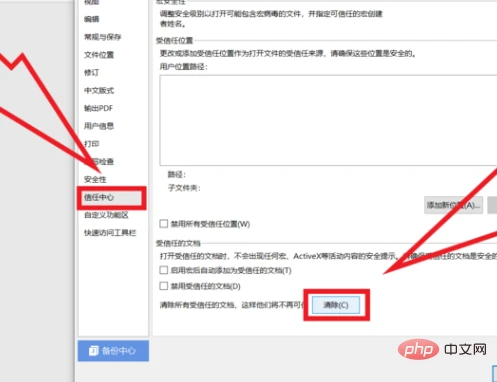
Task: Click the 清除(C) button
Action: (x=336, y=305)
